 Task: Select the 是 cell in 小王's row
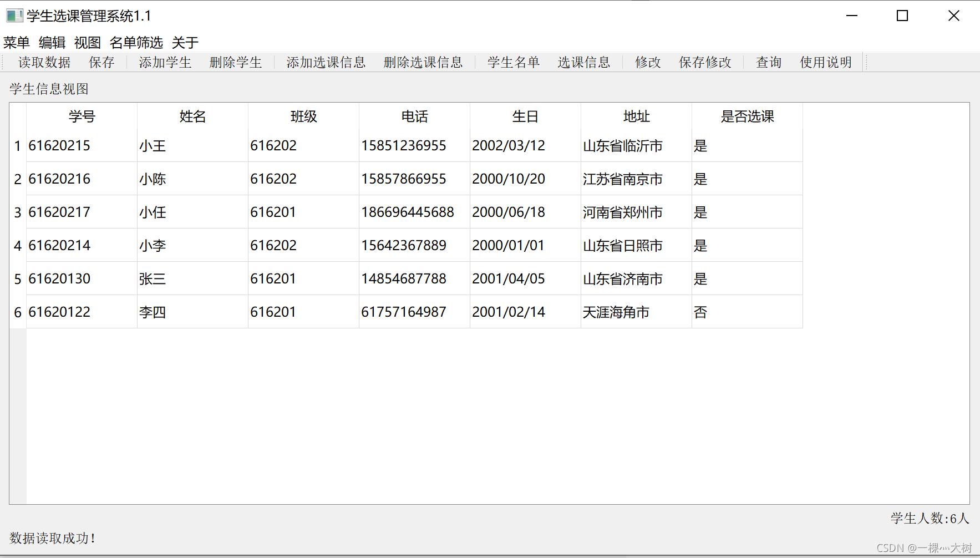pos(747,146)
